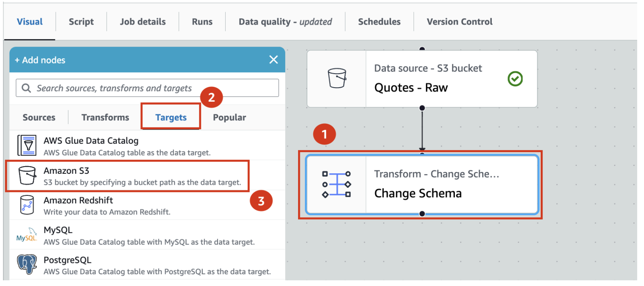The width and height of the screenshot is (644, 286).
Task: Click the green checkmark on Quotes - Raw
Action: coord(515,79)
